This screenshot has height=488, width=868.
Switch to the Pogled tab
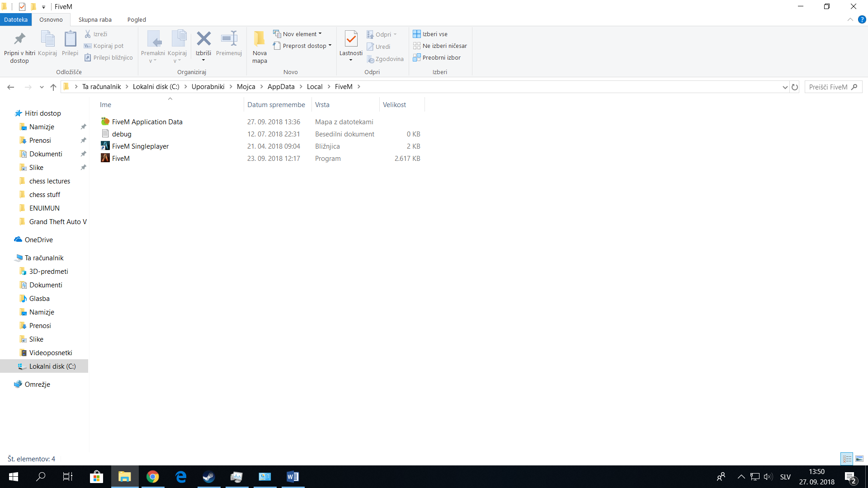click(x=137, y=19)
